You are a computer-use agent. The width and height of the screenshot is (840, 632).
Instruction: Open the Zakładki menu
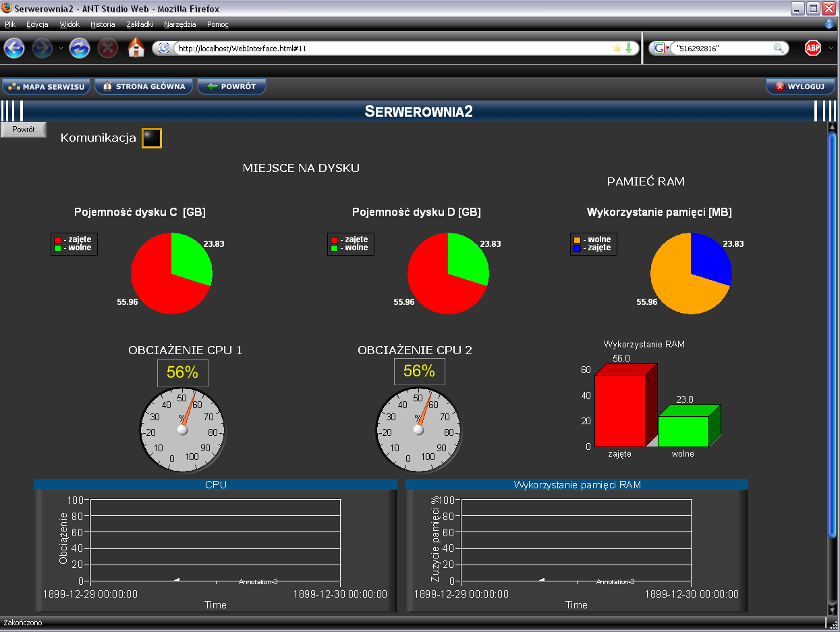[140, 24]
